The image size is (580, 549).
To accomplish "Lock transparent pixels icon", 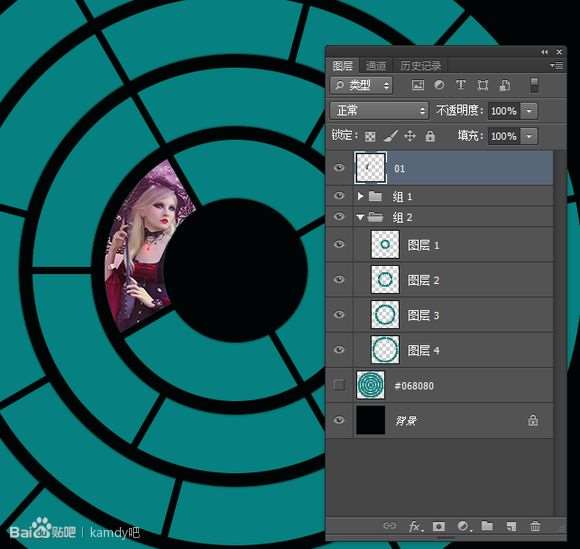I will (x=370, y=137).
